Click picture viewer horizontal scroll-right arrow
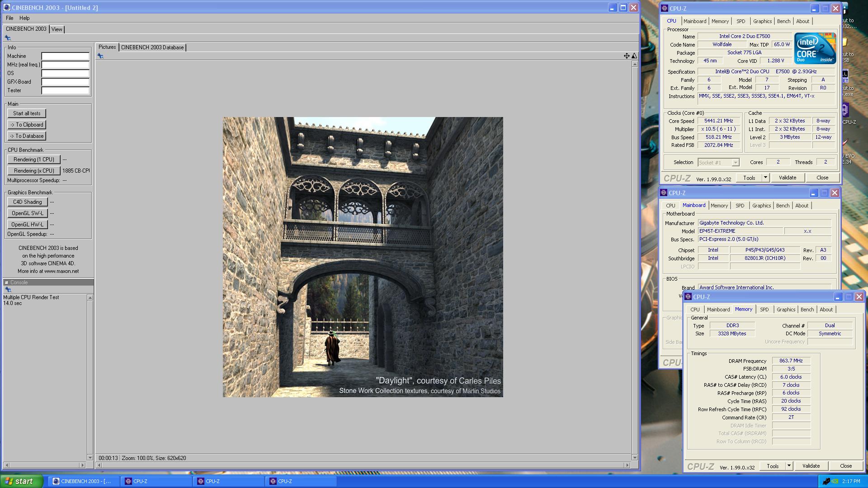The image size is (868, 488). tap(627, 465)
